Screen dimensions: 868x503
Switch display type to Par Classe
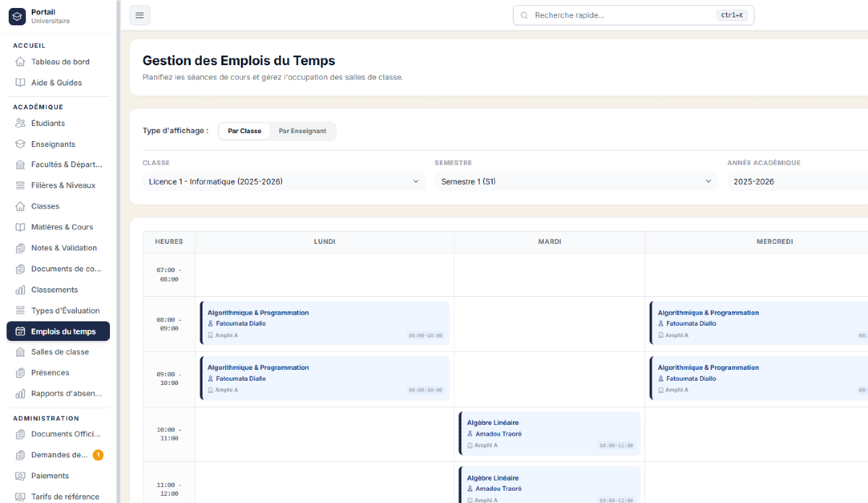[x=244, y=131]
